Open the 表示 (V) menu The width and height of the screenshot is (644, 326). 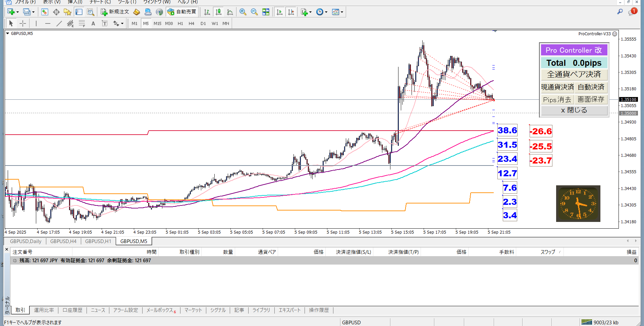(x=52, y=2)
